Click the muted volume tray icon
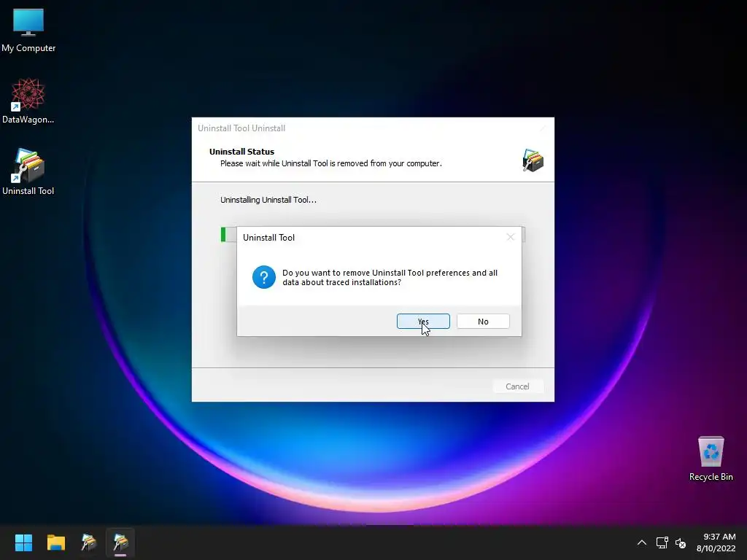747x560 pixels. tap(681, 542)
